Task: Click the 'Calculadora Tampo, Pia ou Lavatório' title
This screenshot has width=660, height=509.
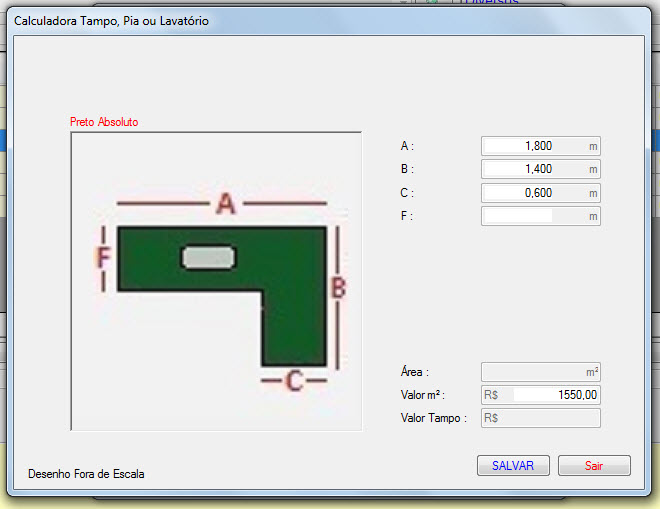Action: pyautogui.click(x=111, y=21)
